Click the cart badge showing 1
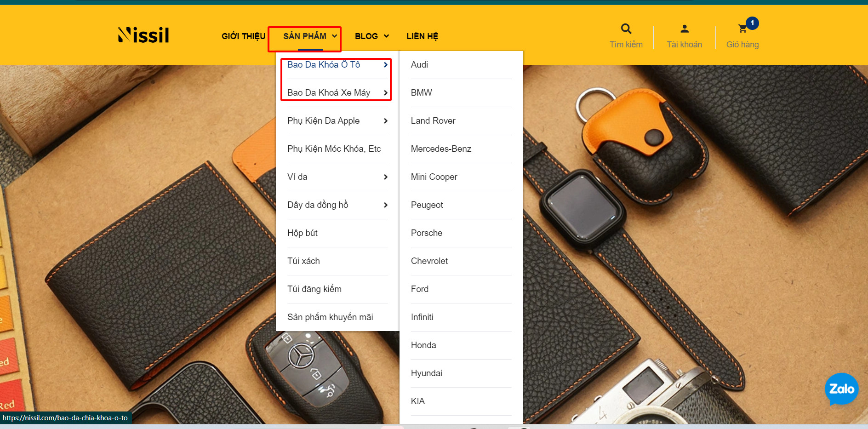868x429 pixels. pyautogui.click(x=752, y=23)
